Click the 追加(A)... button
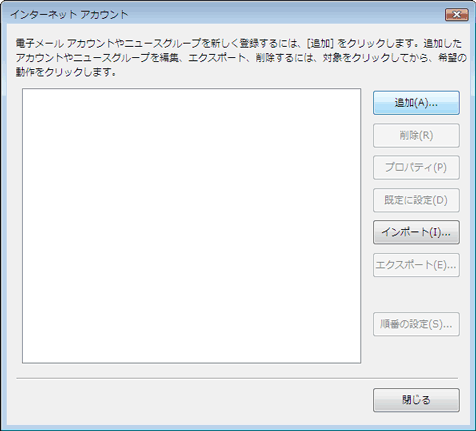Viewport: 476px width, 431px height. tap(416, 103)
